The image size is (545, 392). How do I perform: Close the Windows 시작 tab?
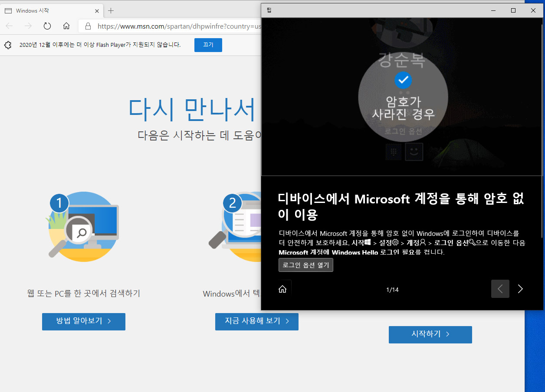[97, 10]
